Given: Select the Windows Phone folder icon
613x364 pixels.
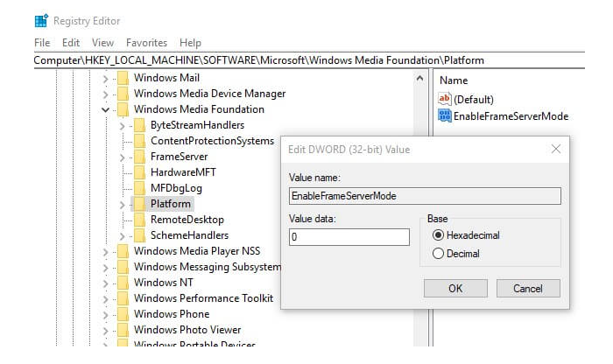Looking at the screenshot, I should click(123, 314).
